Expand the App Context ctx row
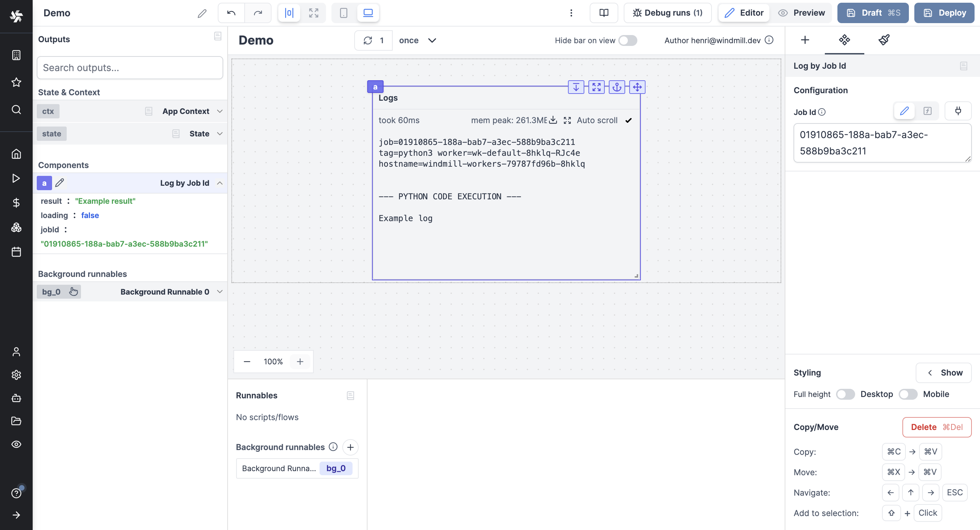Screen dimensions: 980x530 pos(219,111)
